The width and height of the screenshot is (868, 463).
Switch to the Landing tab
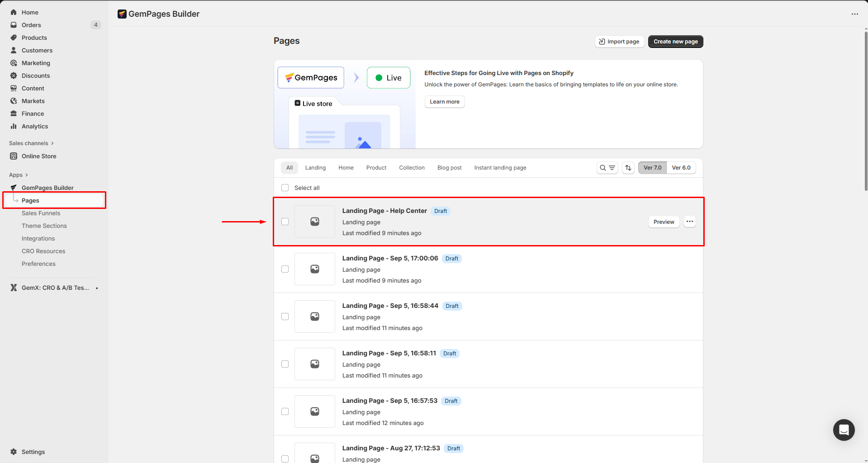tap(315, 168)
